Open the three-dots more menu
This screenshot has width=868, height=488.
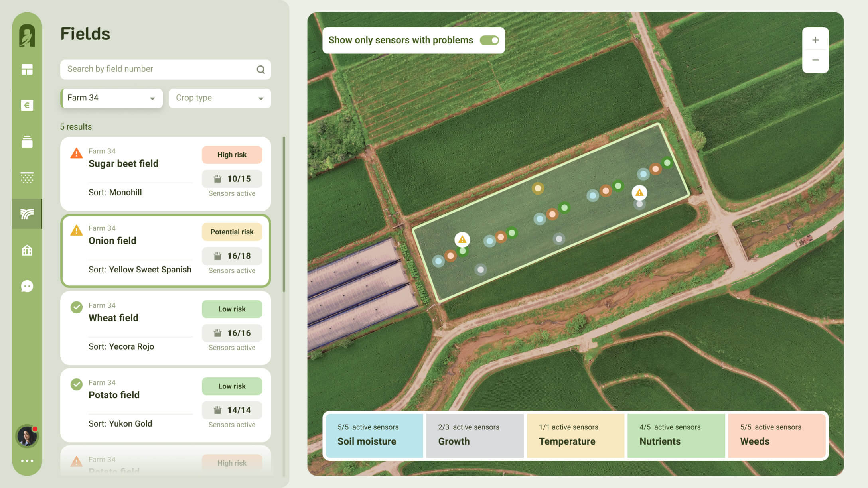(27, 461)
